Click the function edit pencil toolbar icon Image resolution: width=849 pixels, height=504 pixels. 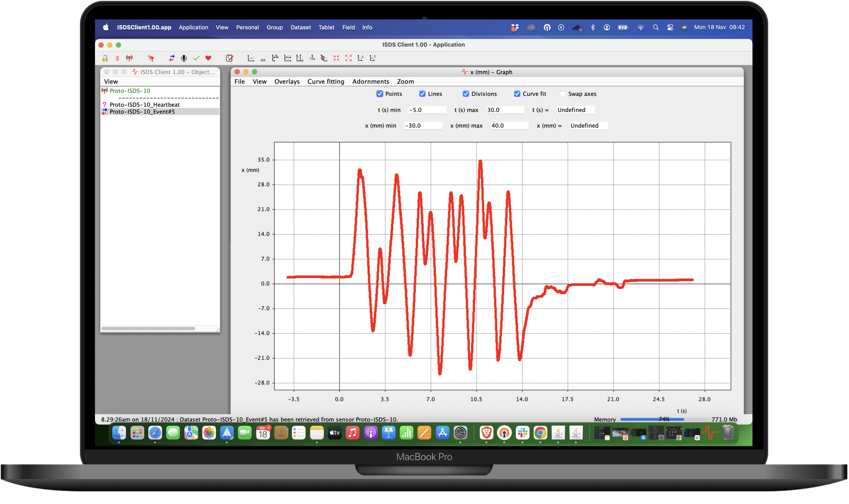(x=230, y=58)
